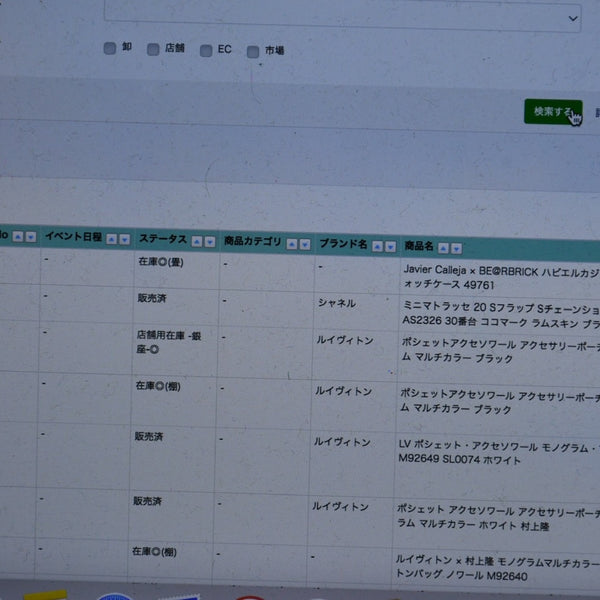Sort 商品名 column descending
The width and height of the screenshot is (600, 600).
point(456,249)
